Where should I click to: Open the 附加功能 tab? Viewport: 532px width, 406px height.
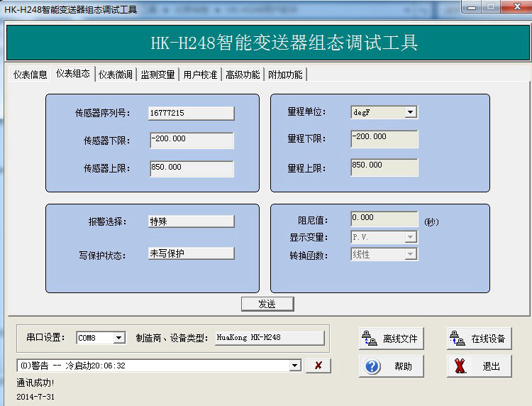click(285, 75)
